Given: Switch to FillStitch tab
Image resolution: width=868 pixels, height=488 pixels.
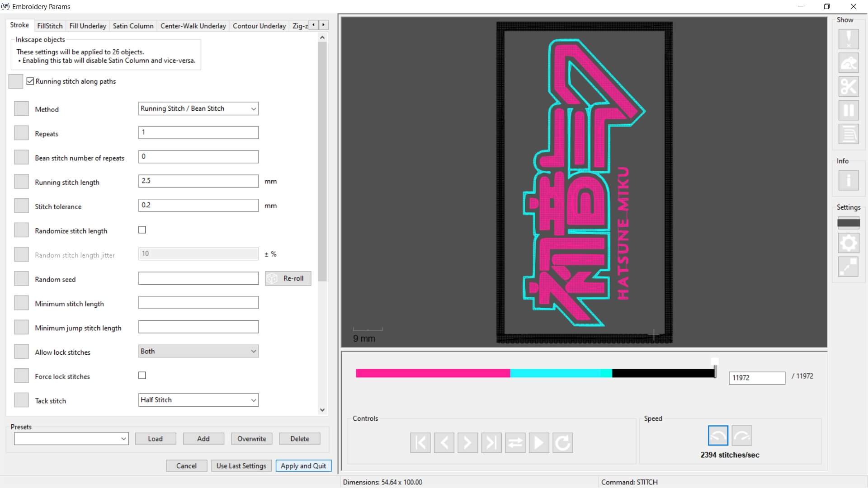Looking at the screenshot, I should 50,26.
